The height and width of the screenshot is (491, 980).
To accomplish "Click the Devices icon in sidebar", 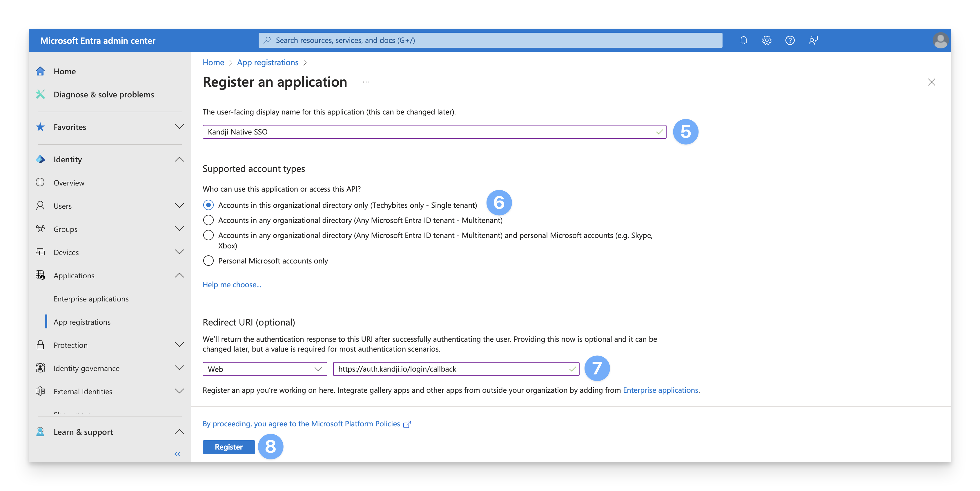I will point(40,252).
